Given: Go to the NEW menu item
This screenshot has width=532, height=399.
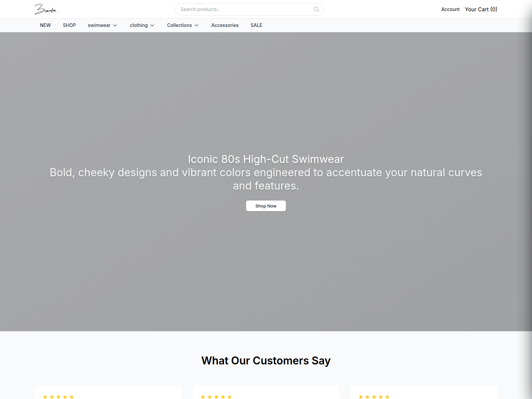Looking at the screenshot, I should point(45,25).
